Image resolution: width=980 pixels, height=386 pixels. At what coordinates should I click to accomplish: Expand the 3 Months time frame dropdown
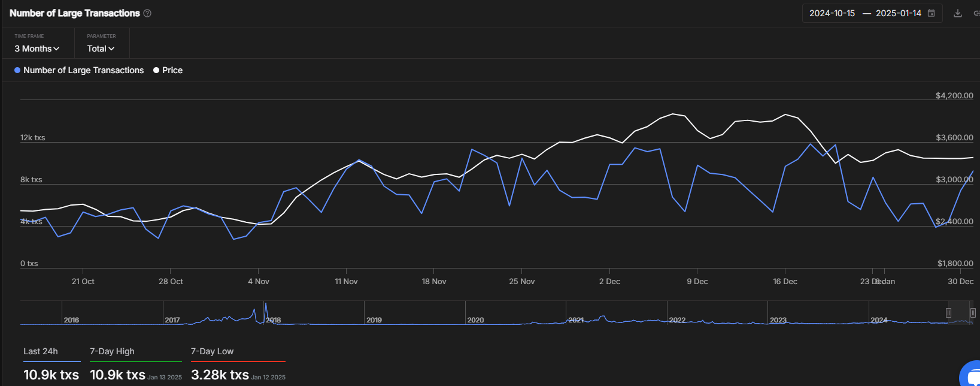tap(37, 49)
